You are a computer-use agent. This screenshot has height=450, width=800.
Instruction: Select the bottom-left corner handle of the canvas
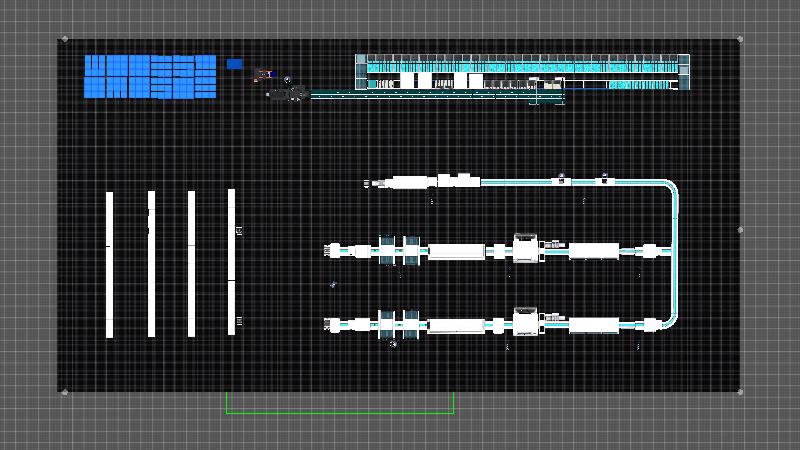tap(65, 392)
